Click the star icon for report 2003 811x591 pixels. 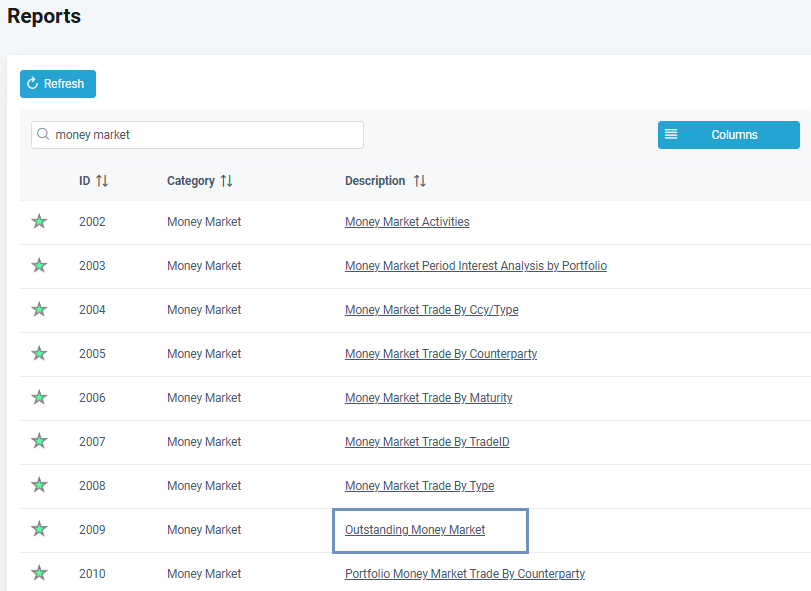pos(39,265)
